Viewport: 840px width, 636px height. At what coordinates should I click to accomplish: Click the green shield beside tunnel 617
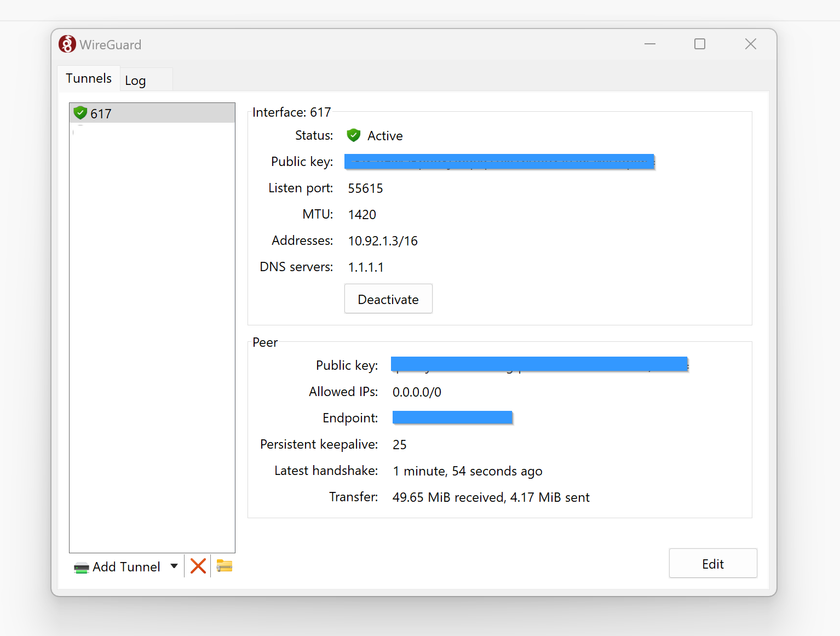80,113
